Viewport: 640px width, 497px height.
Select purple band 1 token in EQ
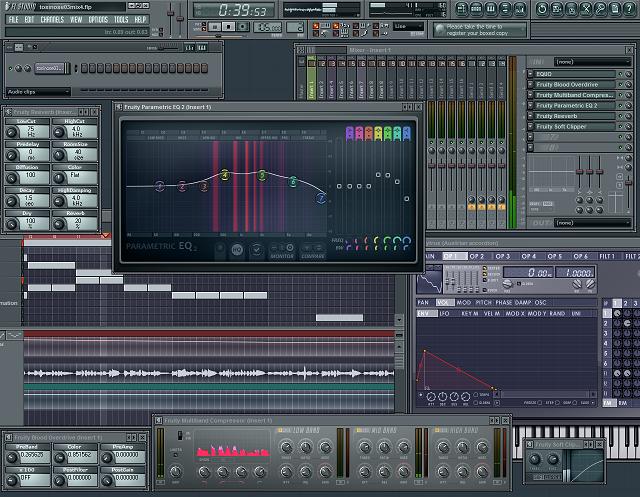(349, 133)
